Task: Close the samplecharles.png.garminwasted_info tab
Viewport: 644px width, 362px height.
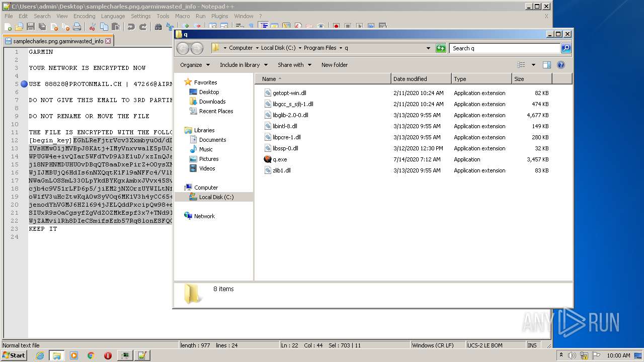Action: pos(108,41)
